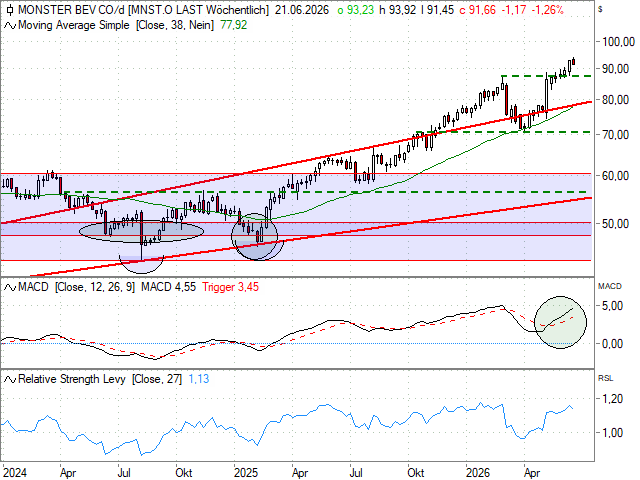Screen dimensions: 640x480
Task: Click the 2024 time axis label
Action: (x=15, y=473)
